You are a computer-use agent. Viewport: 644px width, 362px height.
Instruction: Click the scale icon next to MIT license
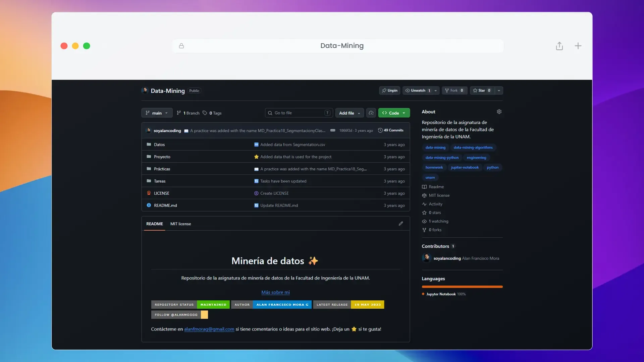pyautogui.click(x=424, y=195)
